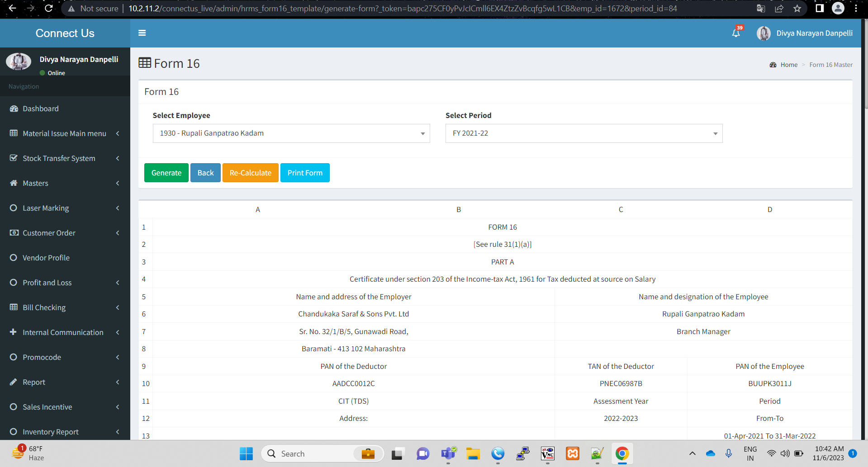Click the Profit and Loss circle icon
The height and width of the screenshot is (467, 868).
tap(14, 283)
